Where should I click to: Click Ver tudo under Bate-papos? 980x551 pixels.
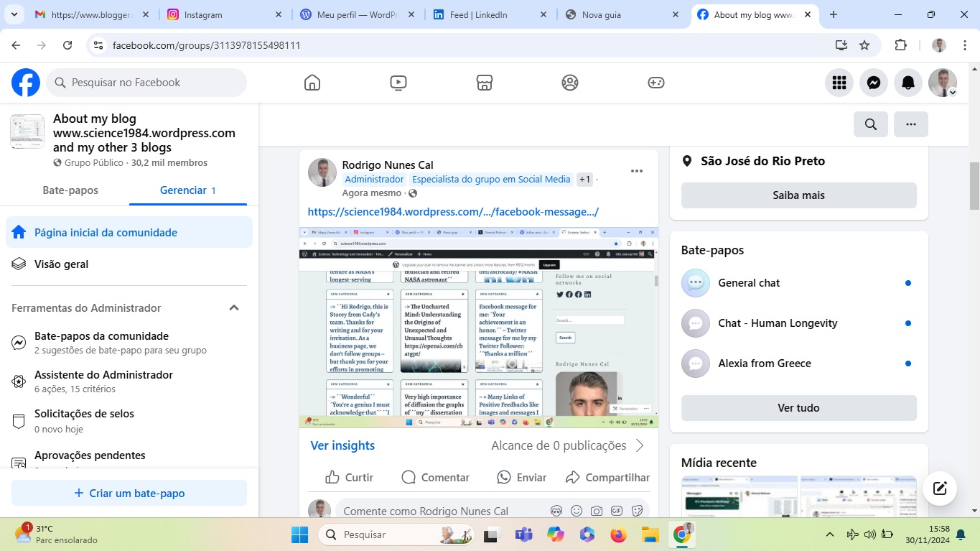tap(798, 408)
